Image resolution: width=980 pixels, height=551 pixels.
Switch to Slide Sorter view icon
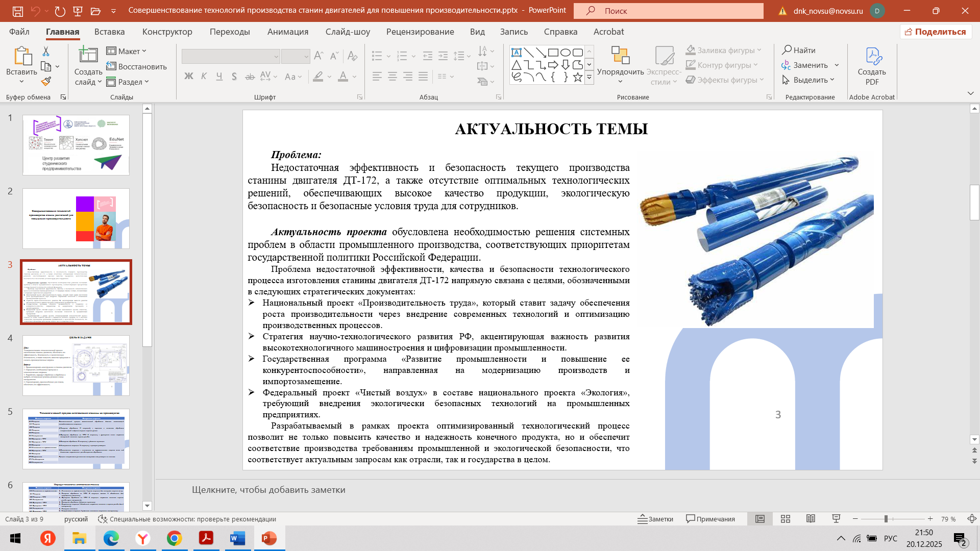coord(786,519)
